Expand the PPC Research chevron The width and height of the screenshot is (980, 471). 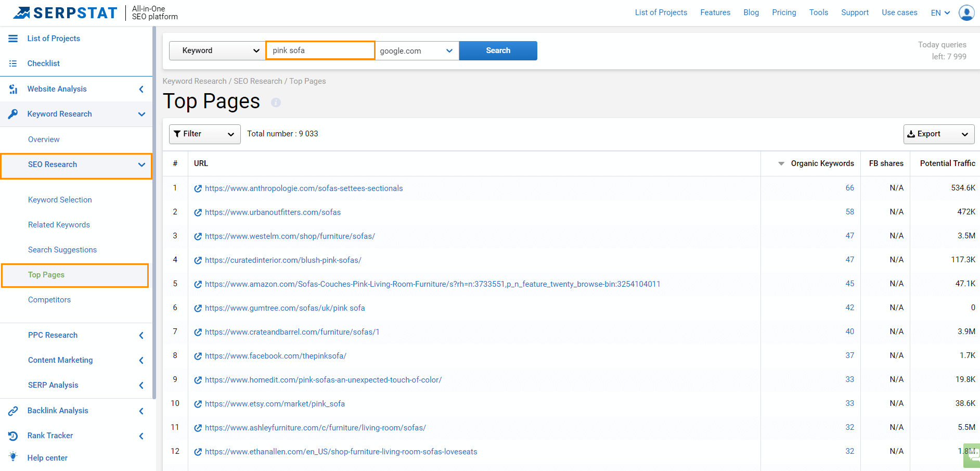coord(141,335)
